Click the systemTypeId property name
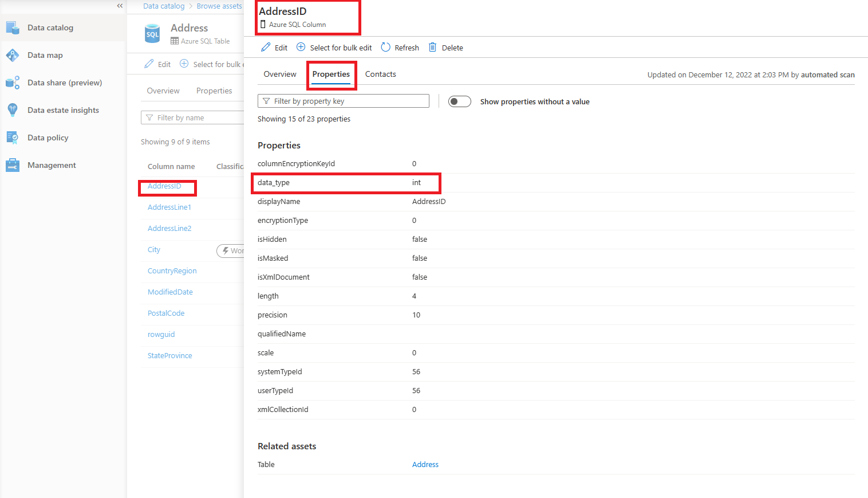The image size is (868, 498). (280, 372)
